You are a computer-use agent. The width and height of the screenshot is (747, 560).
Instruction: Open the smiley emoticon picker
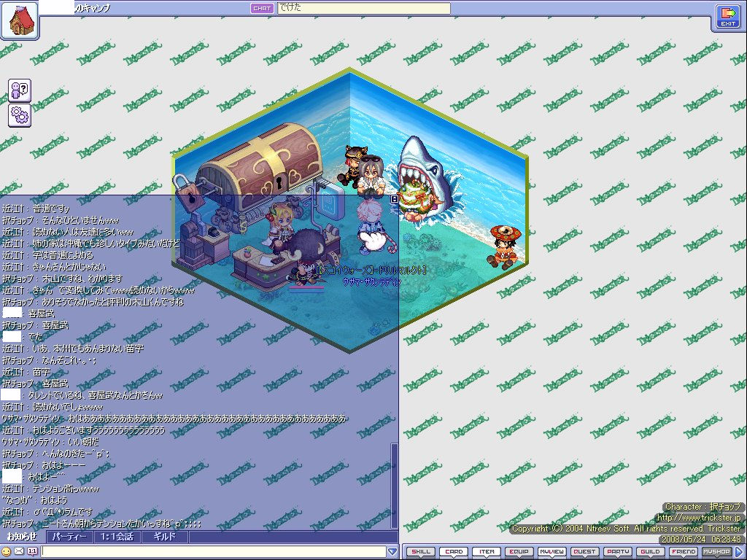(6, 551)
